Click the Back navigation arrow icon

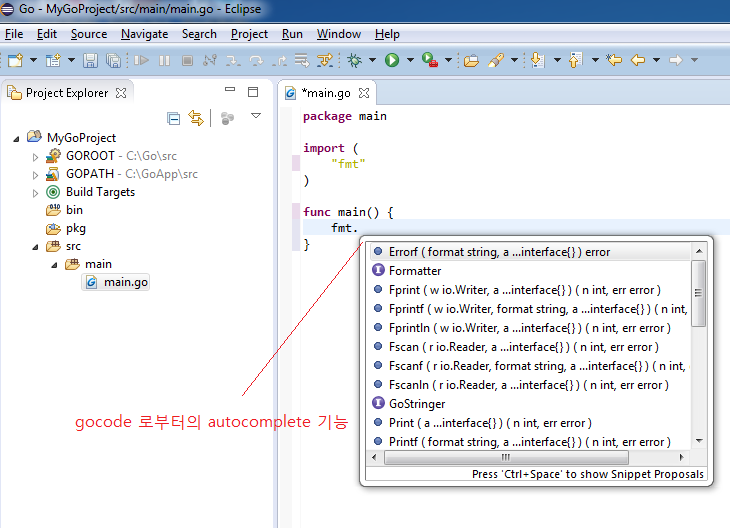[638, 60]
